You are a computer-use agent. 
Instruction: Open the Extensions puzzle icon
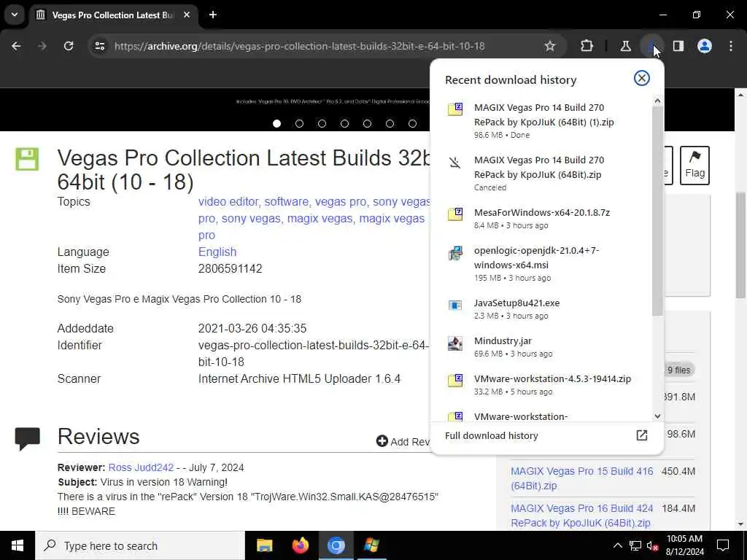click(x=587, y=46)
